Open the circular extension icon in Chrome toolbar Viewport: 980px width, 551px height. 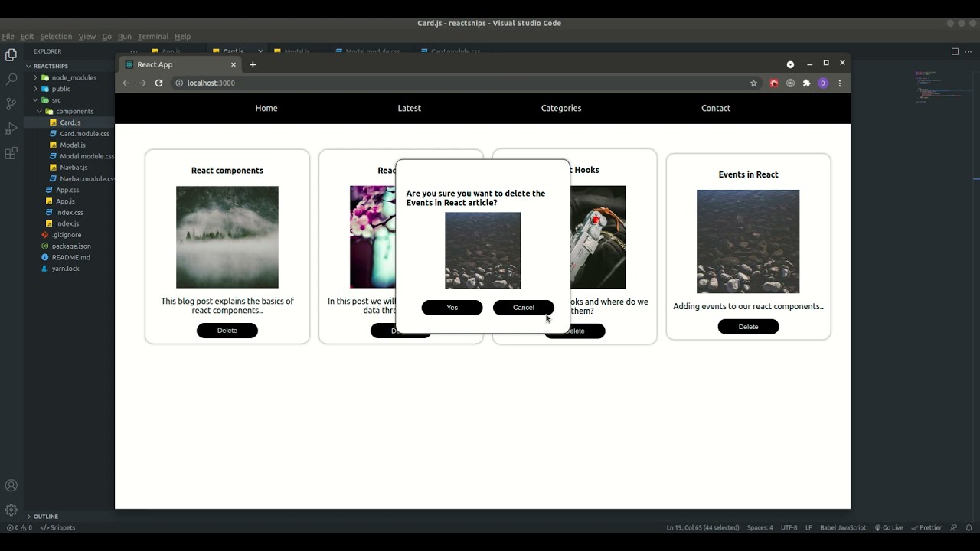(x=790, y=83)
